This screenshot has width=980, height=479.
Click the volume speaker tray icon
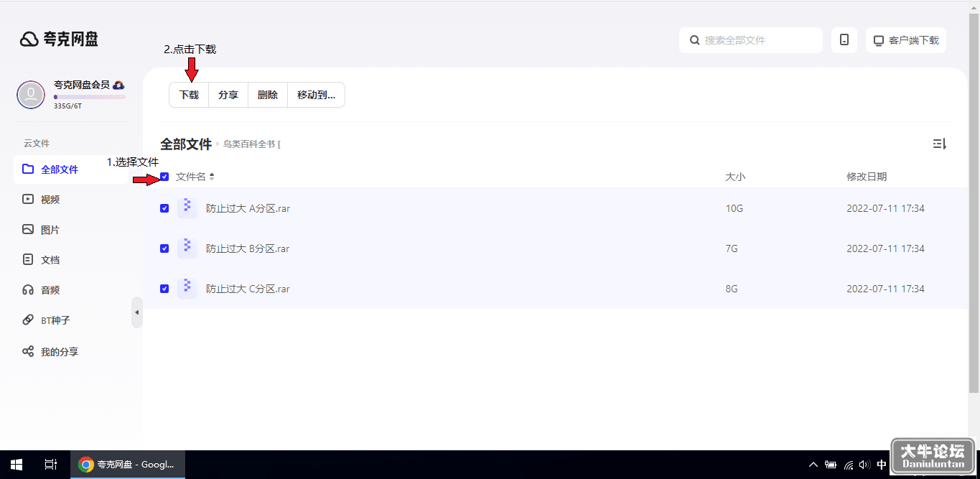(864, 465)
